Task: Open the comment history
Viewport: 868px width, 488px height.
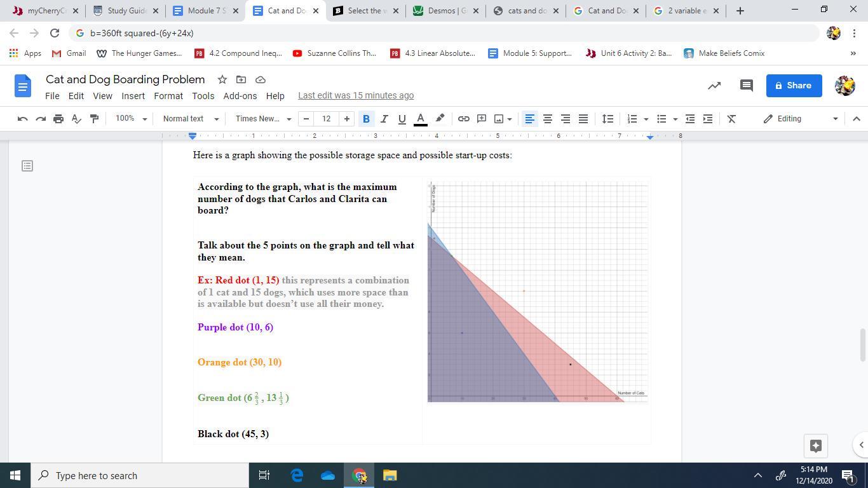Action: point(747,86)
